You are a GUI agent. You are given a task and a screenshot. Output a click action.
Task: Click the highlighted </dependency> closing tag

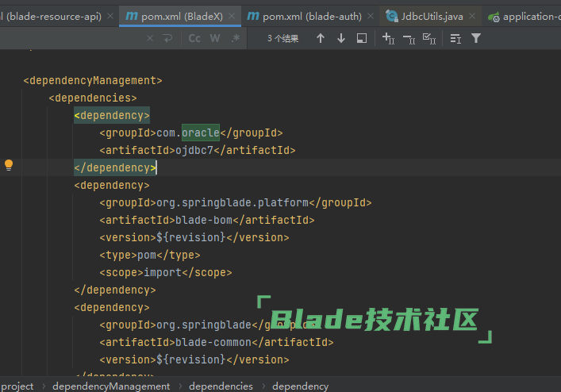coord(115,167)
